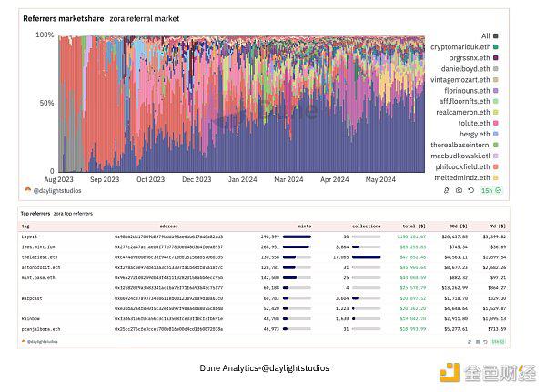
Task: Select the last row's pranjalbora.eth tag
Action: tap(41, 329)
